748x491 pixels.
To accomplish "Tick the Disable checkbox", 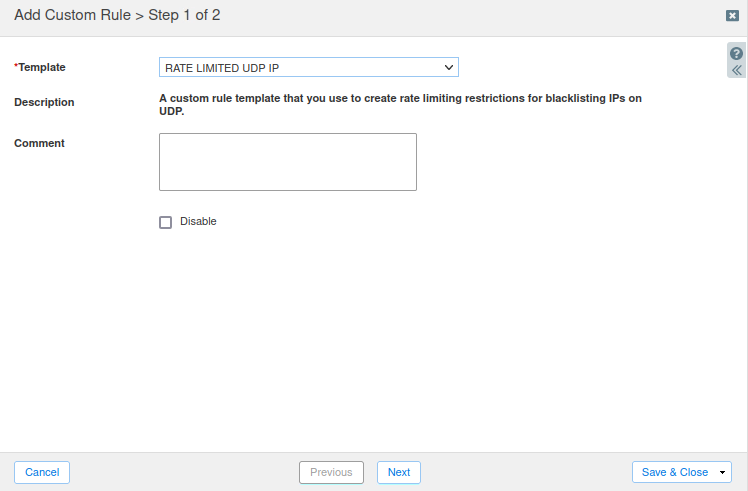I will 166,222.
